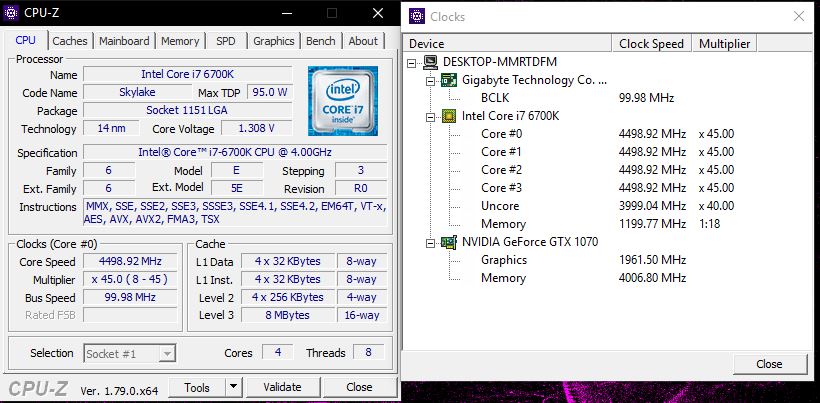This screenshot has width=820, height=403.
Task: Open the Tools dropdown arrow
Action: click(x=233, y=387)
